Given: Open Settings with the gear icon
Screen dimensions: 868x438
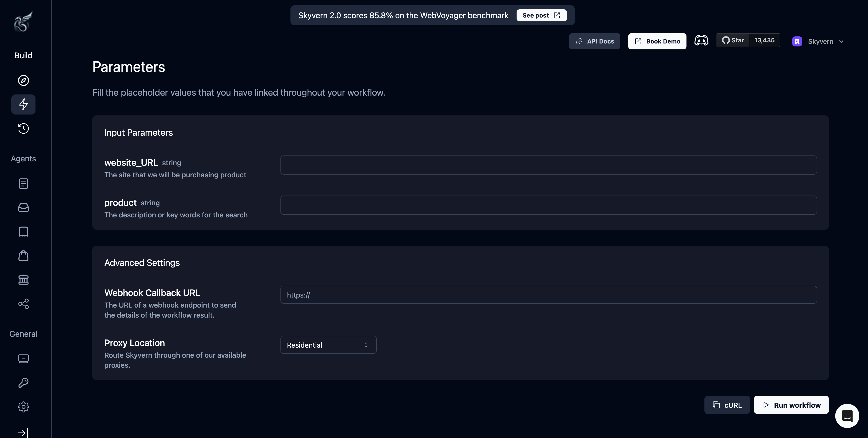Looking at the screenshot, I should (23, 407).
